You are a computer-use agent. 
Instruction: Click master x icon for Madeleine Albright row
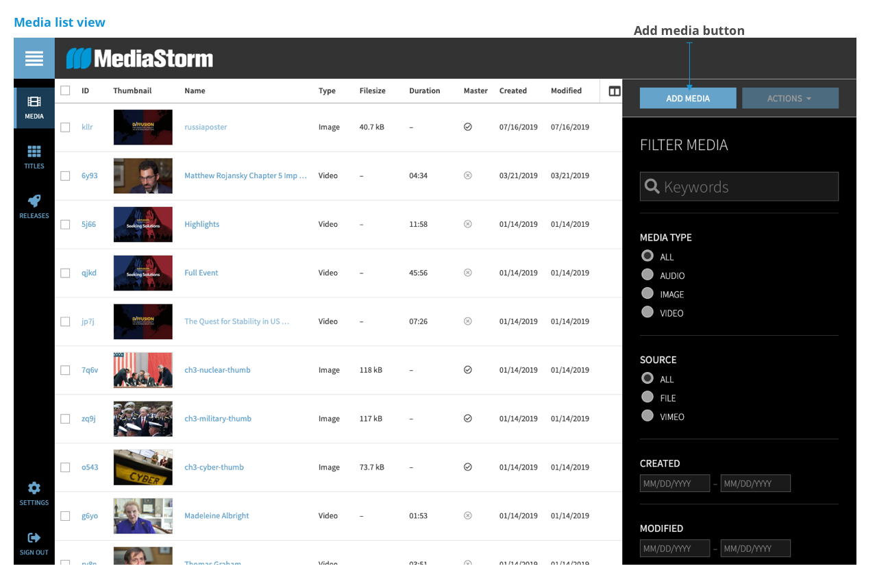[x=468, y=516]
